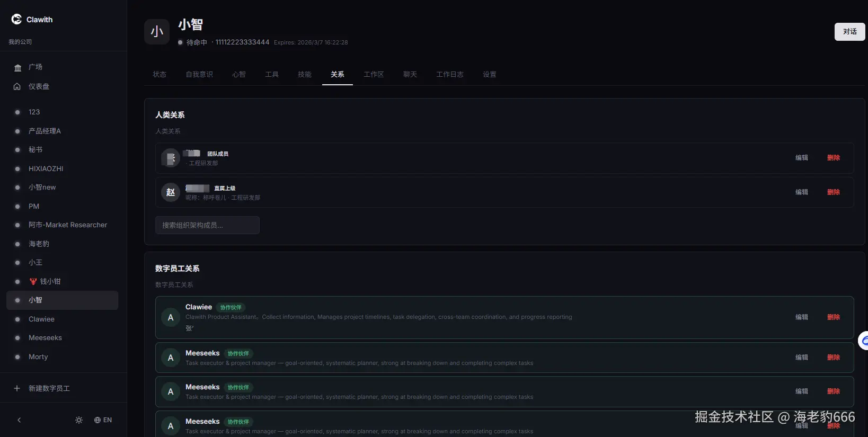Switch language via the globe EN icon
This screenshot has width=868, height=437.
tap(103, 420)
